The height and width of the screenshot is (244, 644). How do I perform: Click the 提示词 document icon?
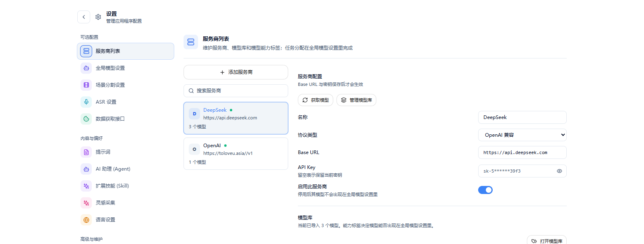pyautogui.click(x=86, y=152)
